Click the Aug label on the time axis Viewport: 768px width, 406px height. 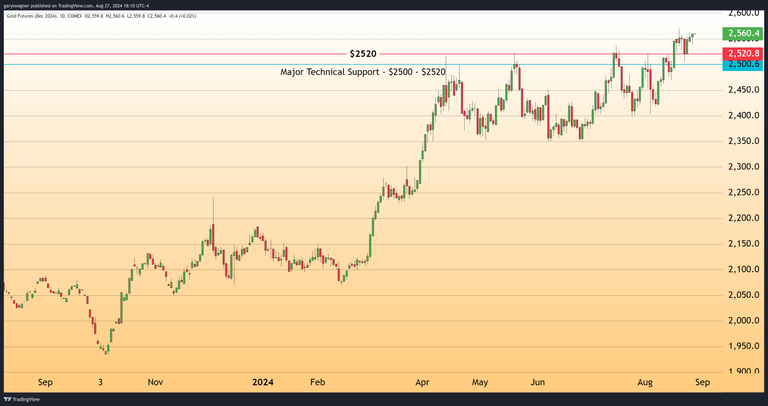tap(645, 382)
